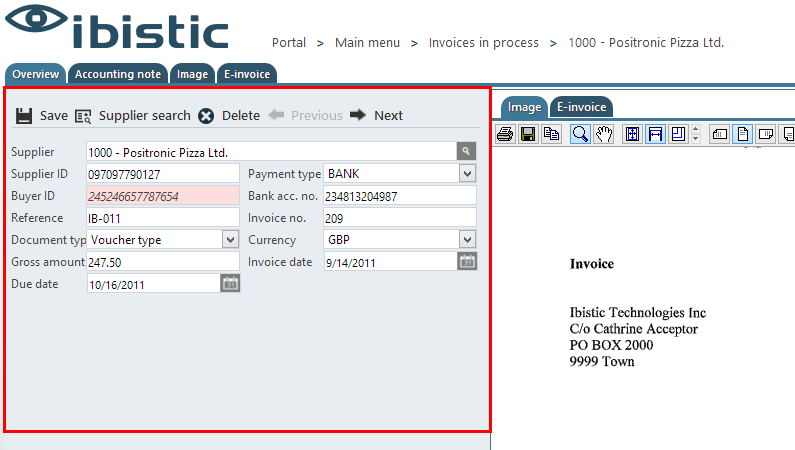This screenshot has width=795, height=450.
Task: Click the Save floppy disk icon in the invoice form
Action: [23, 116]
